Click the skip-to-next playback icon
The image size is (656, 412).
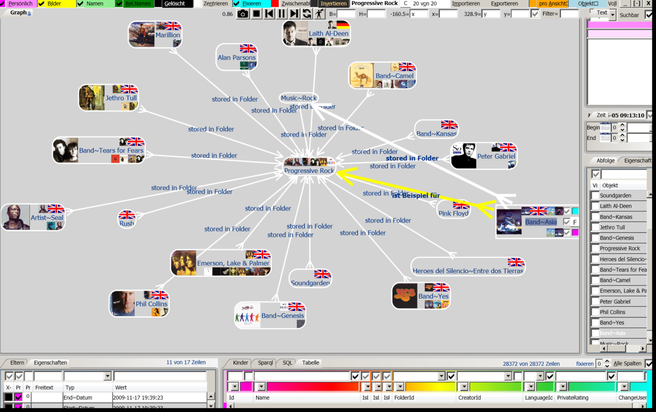point(294,14)
